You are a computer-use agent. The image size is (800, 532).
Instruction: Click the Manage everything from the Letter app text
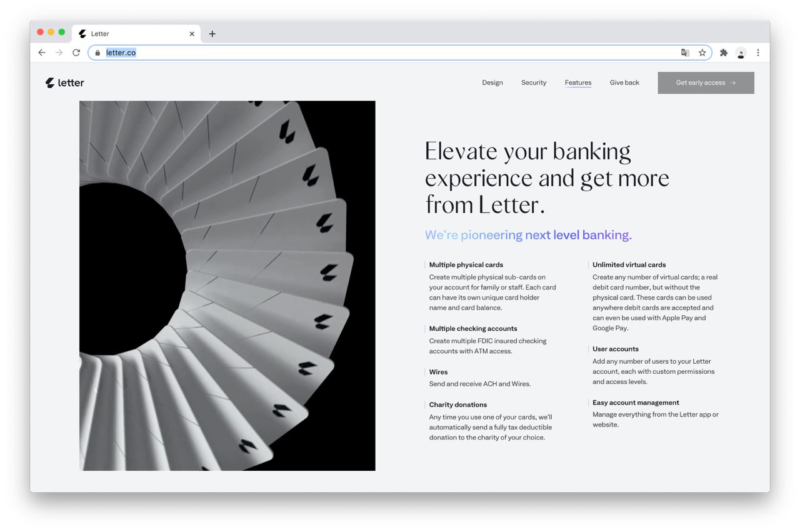click(x=656, y=419)
